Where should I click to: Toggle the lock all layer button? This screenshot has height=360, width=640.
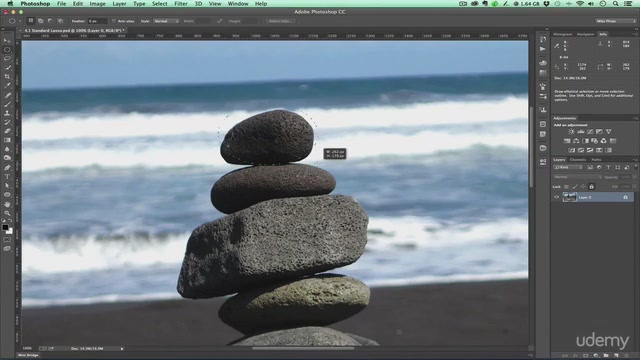[x=591, y=187]
